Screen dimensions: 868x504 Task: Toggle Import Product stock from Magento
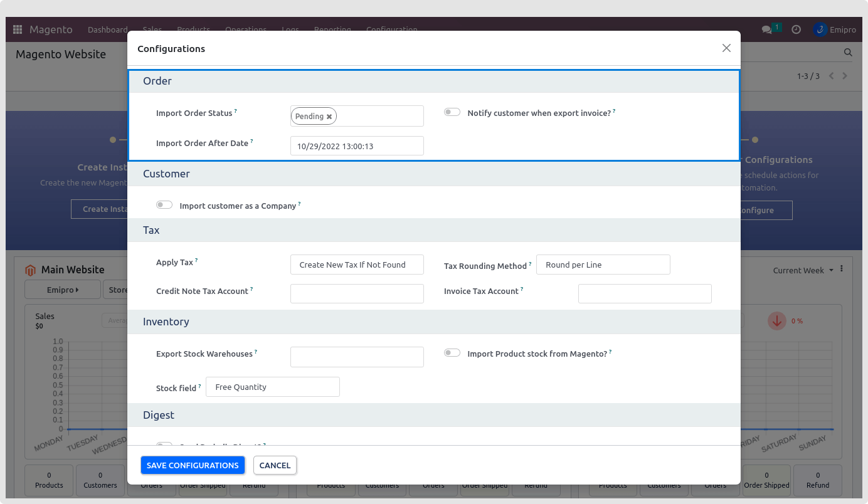pos(452,353)
